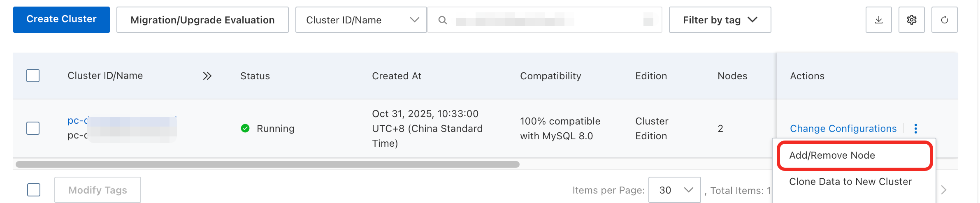Tick the bottom checkbox beside Modify Tags
The width and height of the screenshot is (980, 203).
[34, 190]
